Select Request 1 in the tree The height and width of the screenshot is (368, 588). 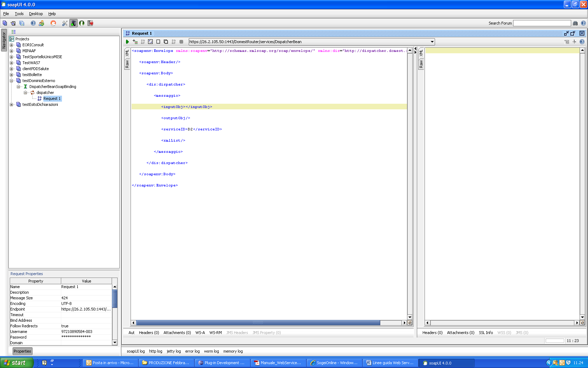click(52, 98)
